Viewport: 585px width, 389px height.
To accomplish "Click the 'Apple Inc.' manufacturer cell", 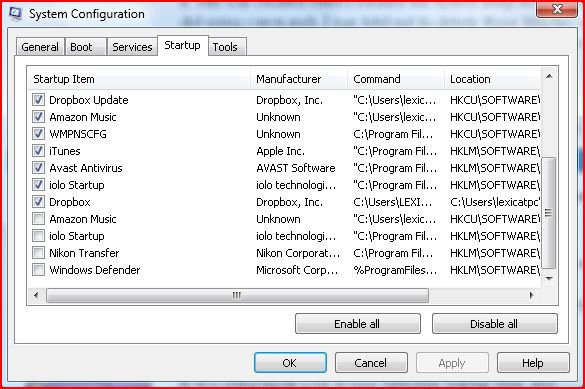I will pos(281,151).
